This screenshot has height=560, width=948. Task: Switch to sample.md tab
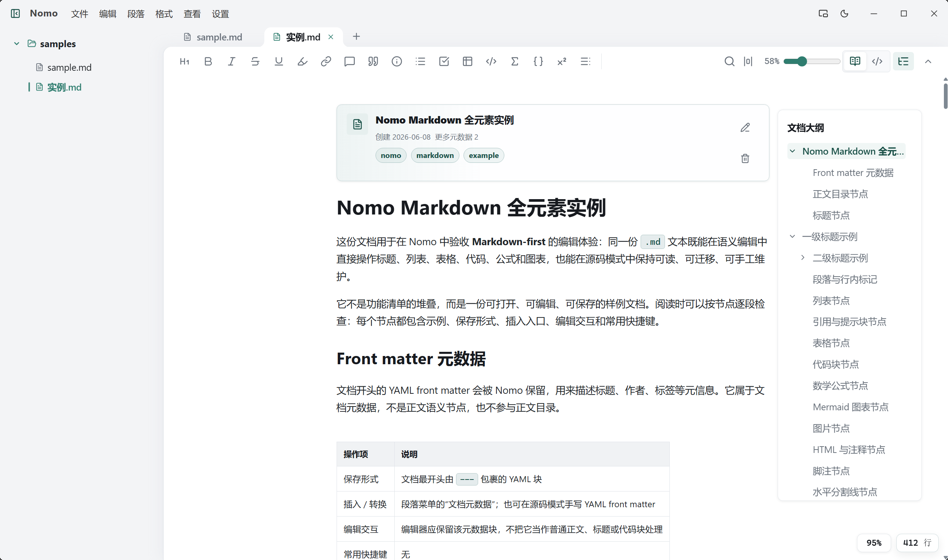click(x=213, y=37)
